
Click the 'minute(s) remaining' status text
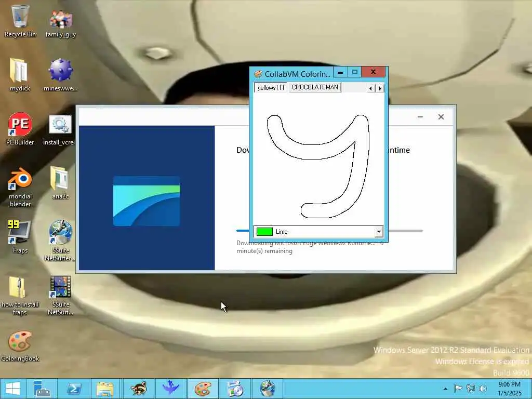264,251
